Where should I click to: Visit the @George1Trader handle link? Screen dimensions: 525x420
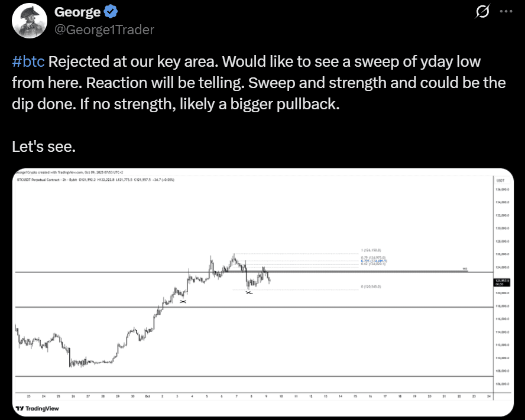coord(104,30)
